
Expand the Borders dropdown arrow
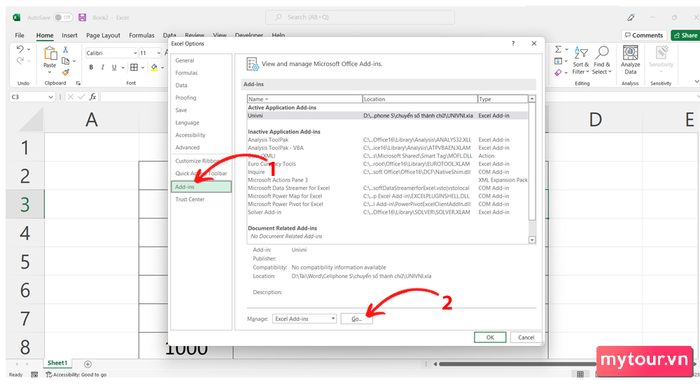point(142,68)
